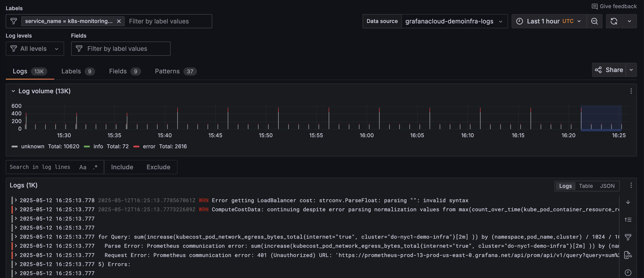Click the zoom out time range icon
Screen dimensions: 644x278
point(594,21)
